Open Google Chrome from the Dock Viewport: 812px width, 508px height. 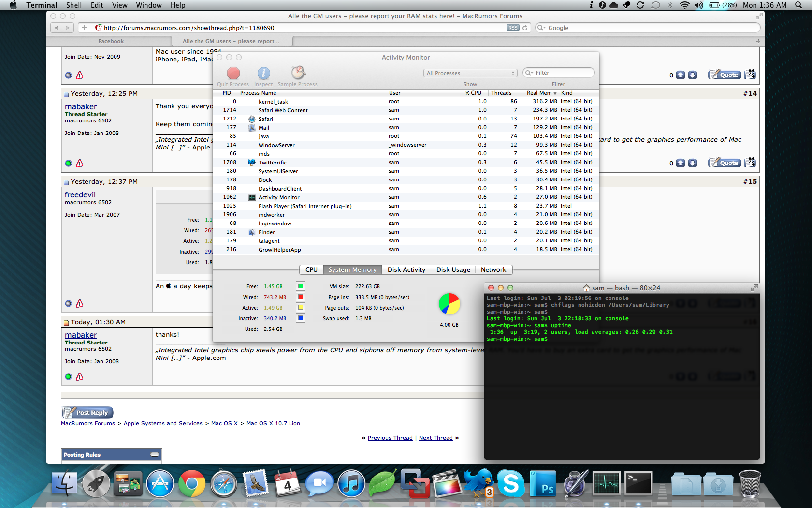point(192,483)
